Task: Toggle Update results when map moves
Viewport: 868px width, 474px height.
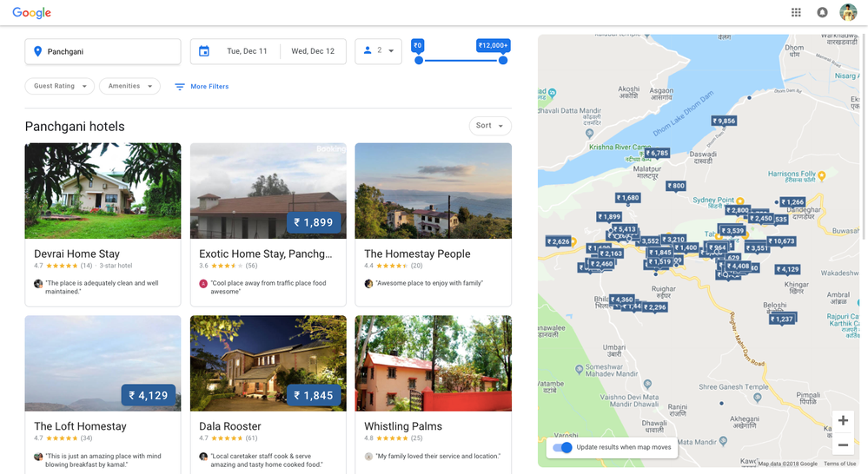Action: point(564,447)
